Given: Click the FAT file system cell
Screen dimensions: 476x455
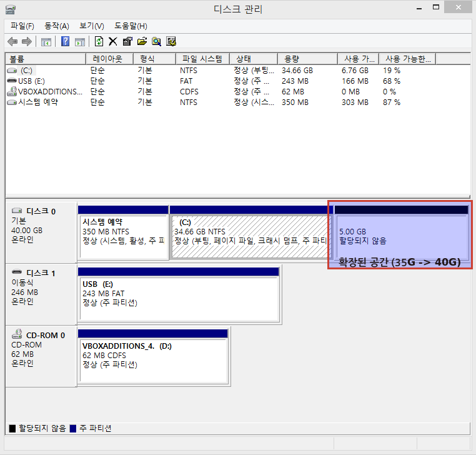Looking at the screenshot, I should [186, 81].
